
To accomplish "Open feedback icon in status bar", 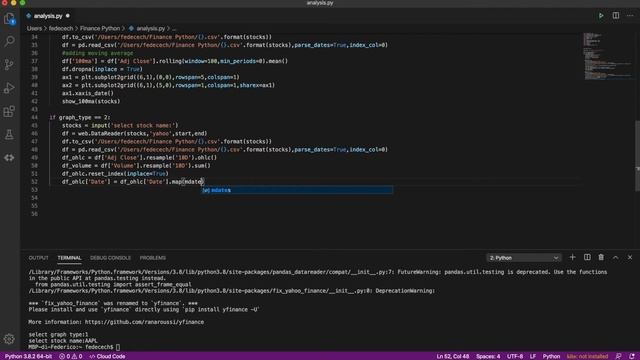I will (618, 356).
